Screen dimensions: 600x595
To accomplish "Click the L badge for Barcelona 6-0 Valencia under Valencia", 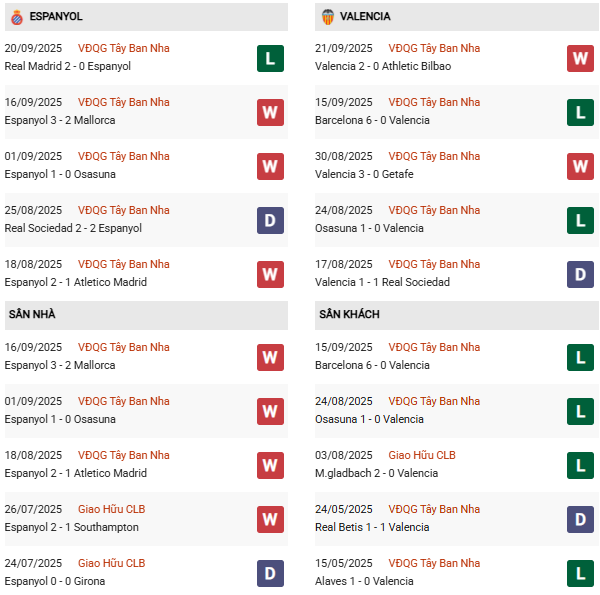I will pyautogui.click(x=581, y=112).
